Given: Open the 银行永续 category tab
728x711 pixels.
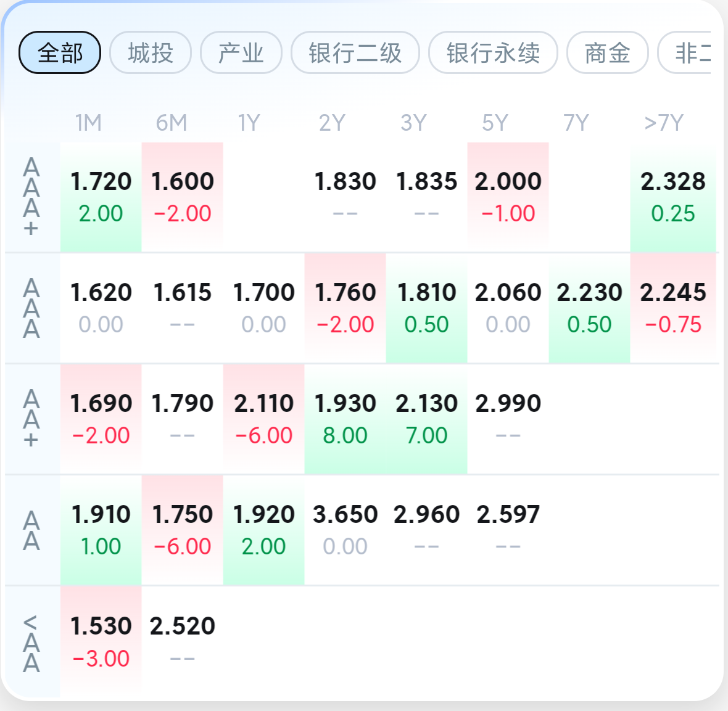Looking at the screenshot, I should coord(493,52).
